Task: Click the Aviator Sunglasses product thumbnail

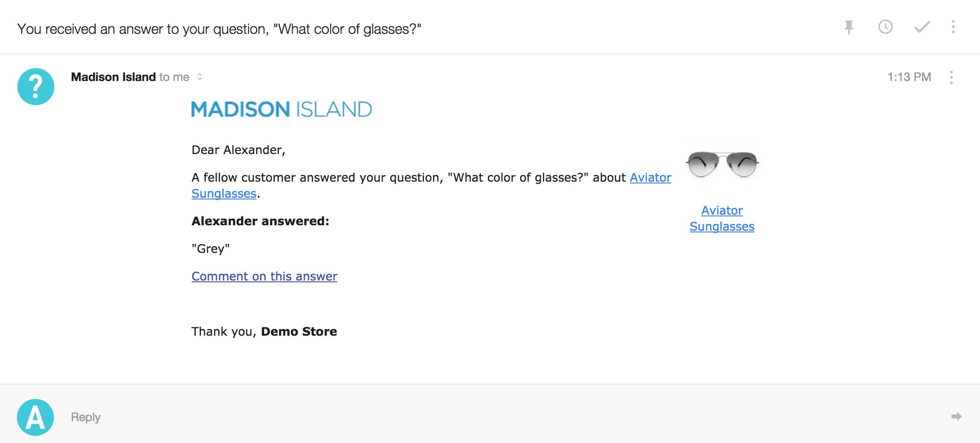Action: pos(722,164)
